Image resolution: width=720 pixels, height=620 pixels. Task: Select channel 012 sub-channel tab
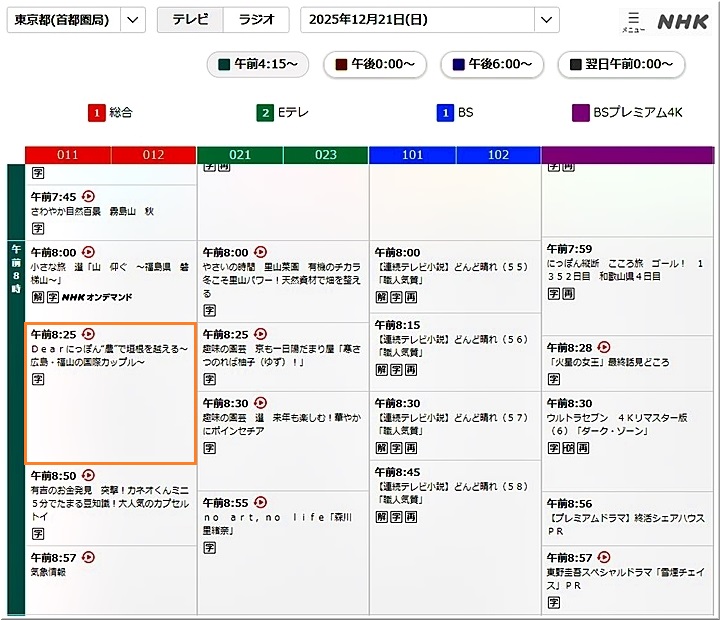153,155
